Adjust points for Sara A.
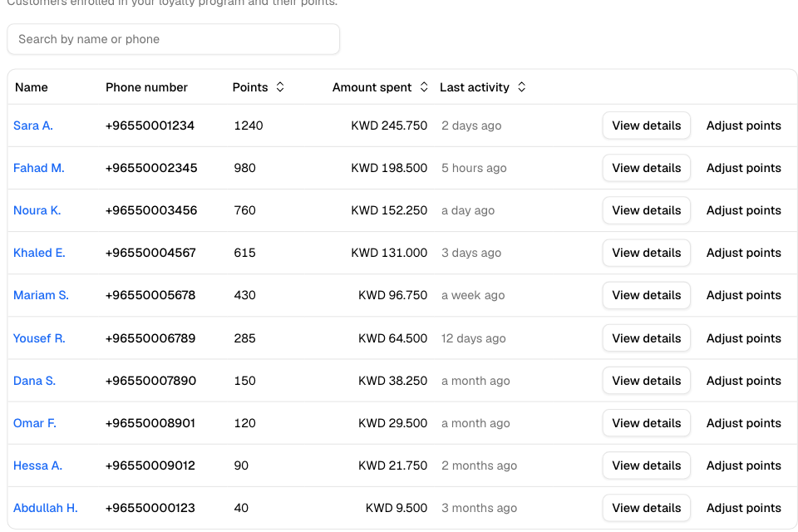 pyautogui.click(x=743, y=126)
